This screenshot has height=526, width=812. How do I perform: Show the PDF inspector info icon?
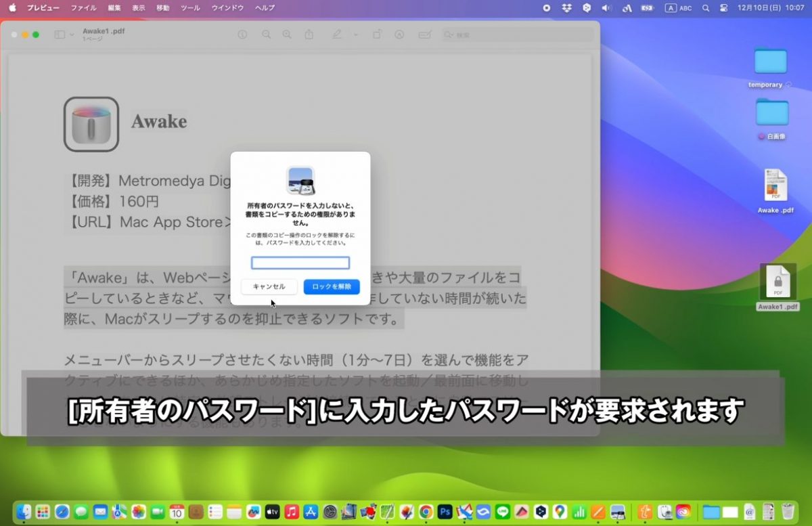point(242,35)
